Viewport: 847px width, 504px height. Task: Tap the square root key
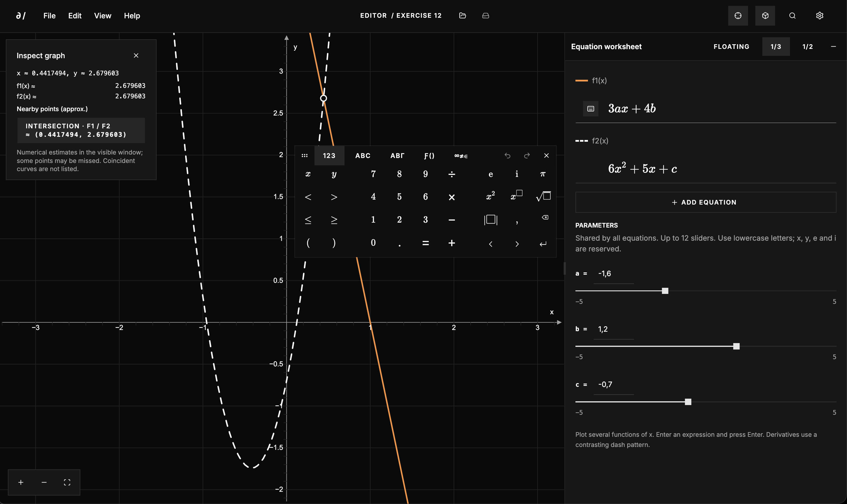click(x=543, y=196)
